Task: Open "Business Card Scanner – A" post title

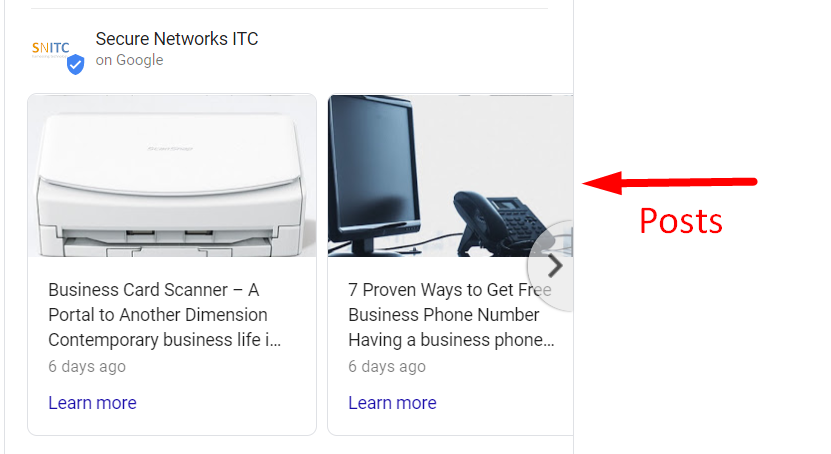Action: click(154, 290)
